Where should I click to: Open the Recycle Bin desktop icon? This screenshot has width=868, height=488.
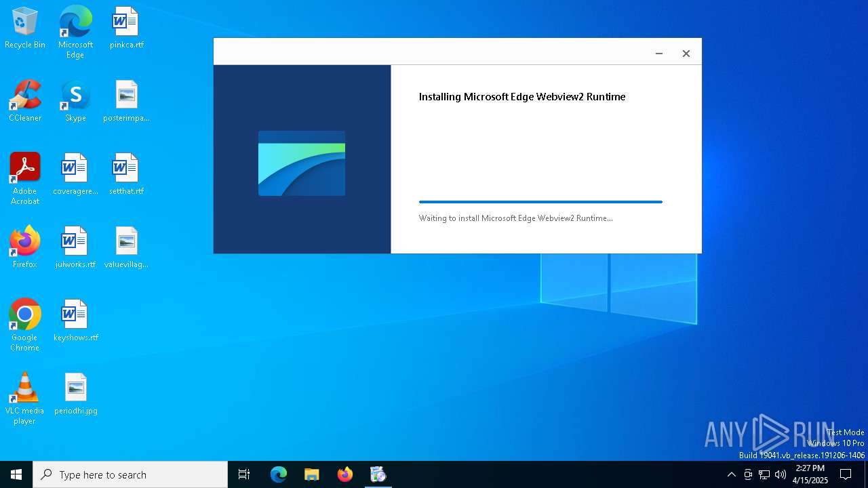point(25,28)
